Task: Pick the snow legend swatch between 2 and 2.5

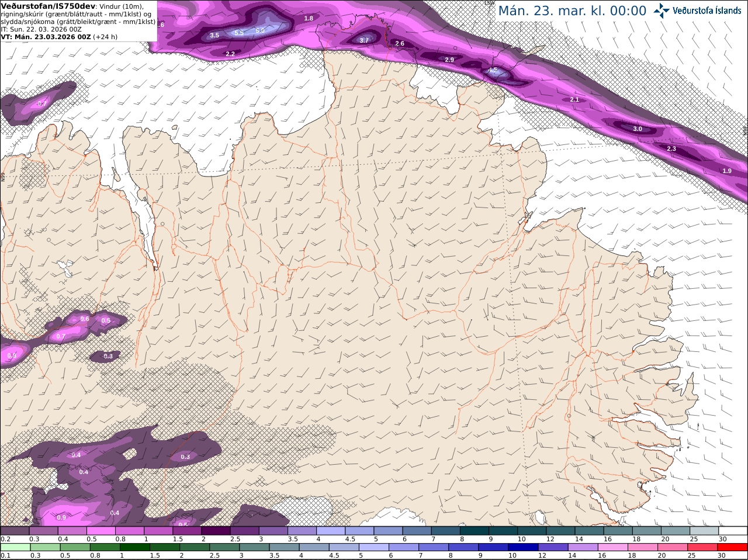Action: coord(216,531)
